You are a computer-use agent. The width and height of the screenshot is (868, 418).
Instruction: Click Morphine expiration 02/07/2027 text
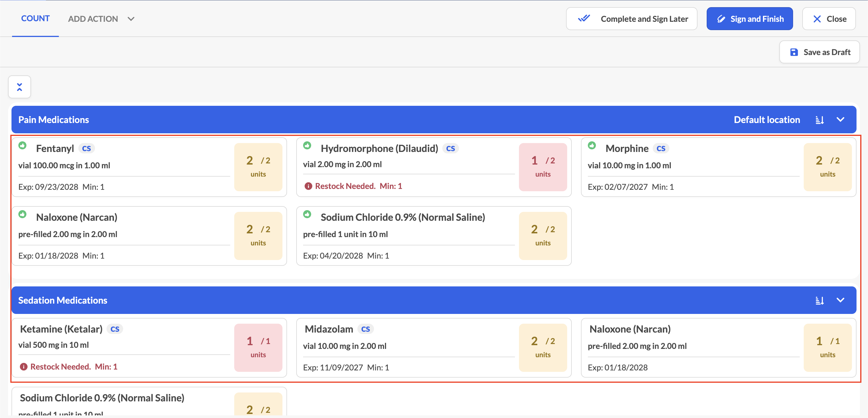coord(618,187)
